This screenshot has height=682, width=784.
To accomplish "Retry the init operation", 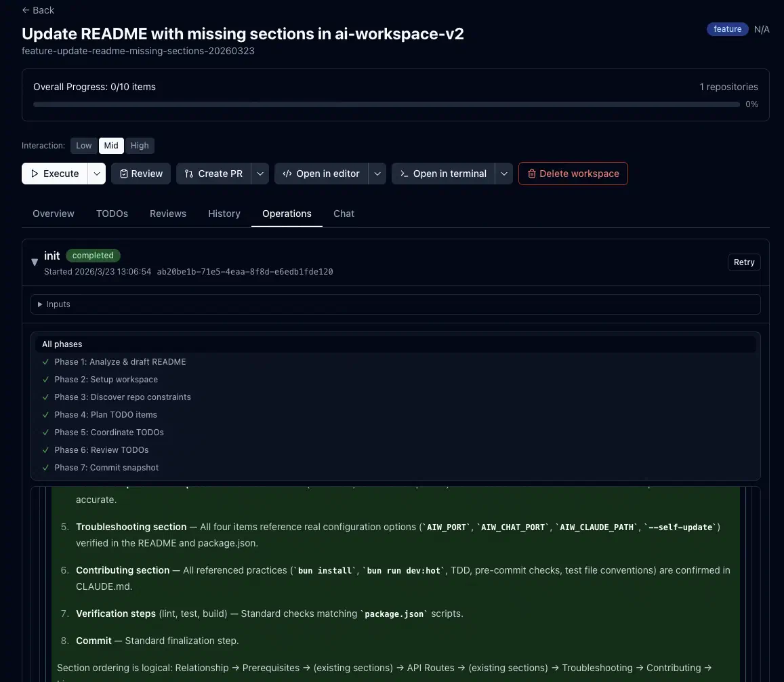I will [x=743, y=262].
